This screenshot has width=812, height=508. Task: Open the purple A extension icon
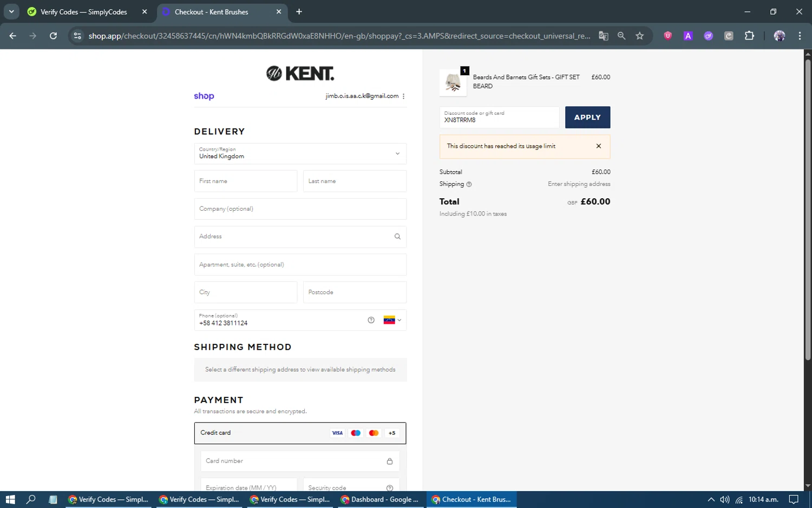[688, 36]
